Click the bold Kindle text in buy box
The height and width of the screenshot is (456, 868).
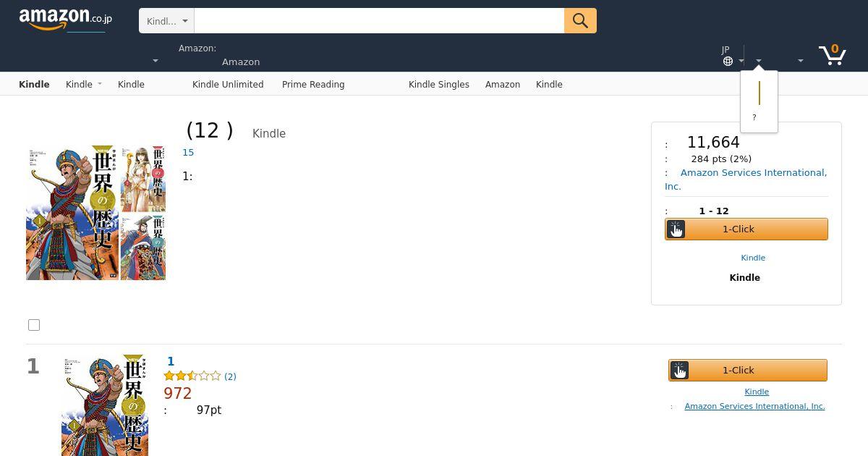click(745, 278)
